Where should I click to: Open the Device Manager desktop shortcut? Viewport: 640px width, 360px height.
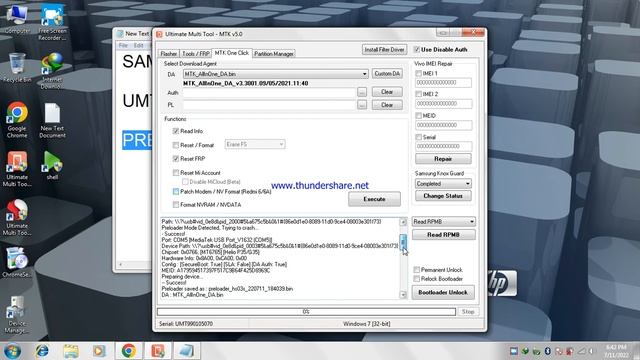(x=17, y=314)
